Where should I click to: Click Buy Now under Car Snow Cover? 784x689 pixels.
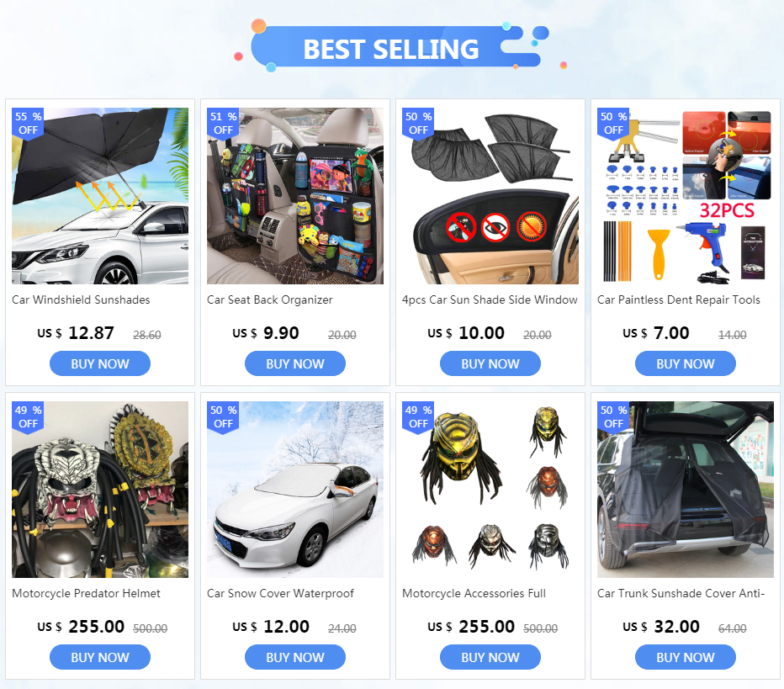295,657
